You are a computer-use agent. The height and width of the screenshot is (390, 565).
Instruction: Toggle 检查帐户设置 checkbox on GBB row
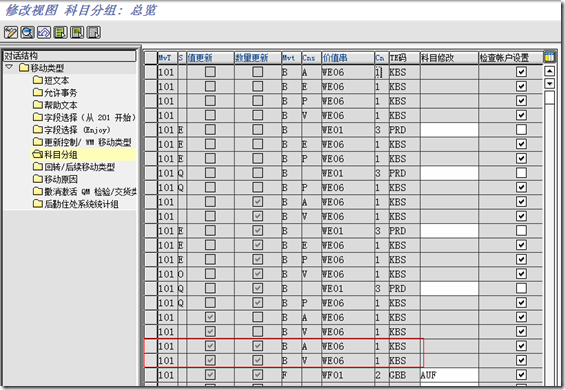pos(521,375)
